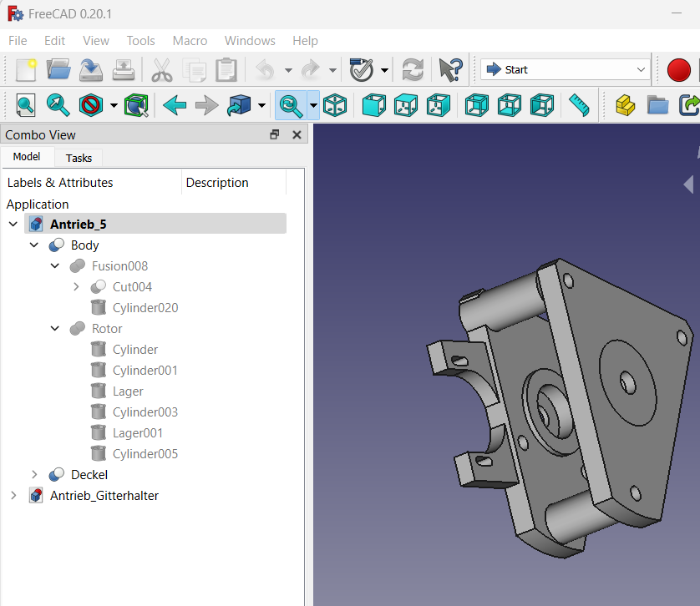The height and width of the screenshot is (606, 700).
Task: Open the Start workbench dropdown
Action: tap(566, 69)
